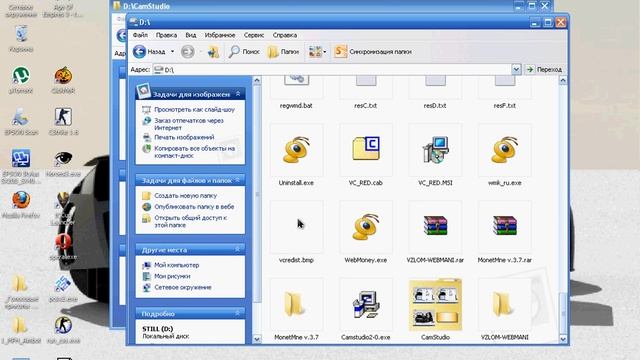Select the Camstudio2-0.exe installer icon
Screen dimensions: 640x360
[366, 304]
